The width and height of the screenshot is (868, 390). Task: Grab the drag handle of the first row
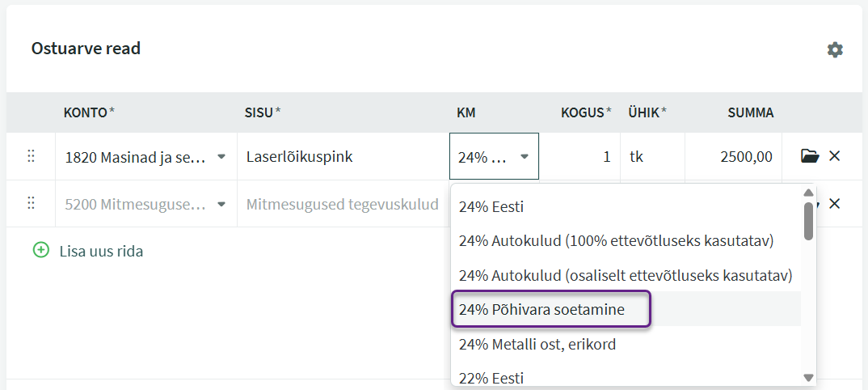coord(31,156)
